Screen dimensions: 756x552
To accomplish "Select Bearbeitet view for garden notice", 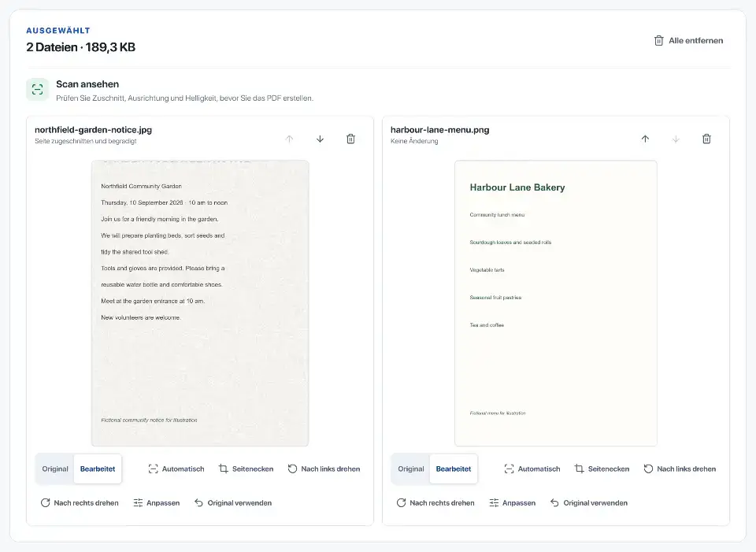I will [x=98, y=469].
